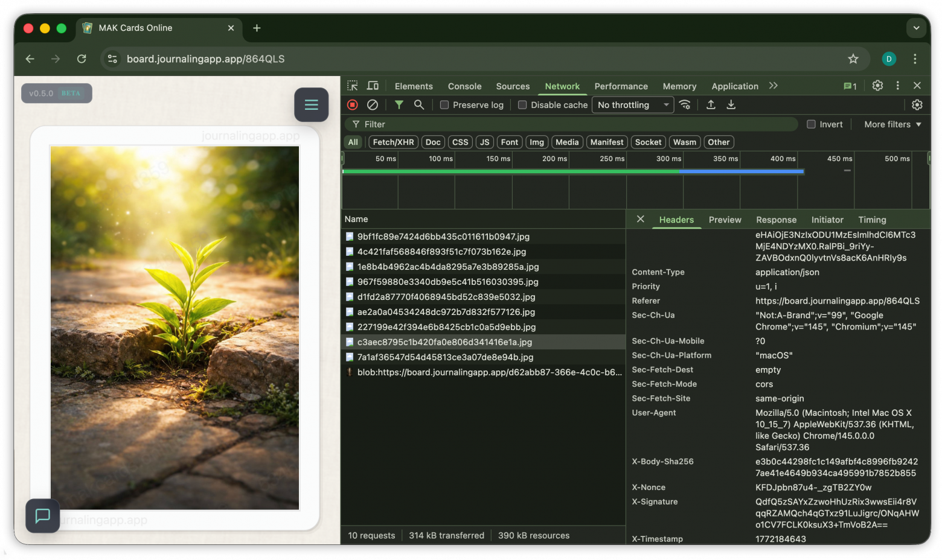
Task: Open the network search magnifier
Action: tap(418, 105)
